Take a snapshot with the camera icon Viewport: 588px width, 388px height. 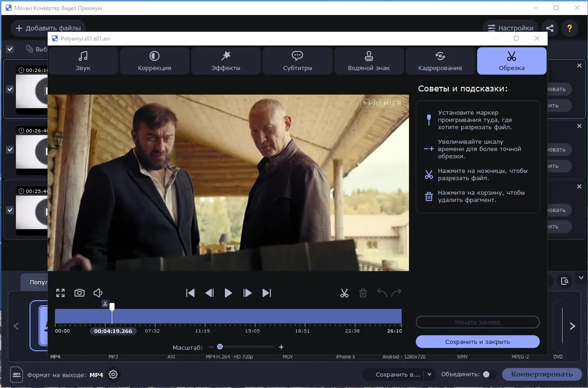[x=80, y=293]
